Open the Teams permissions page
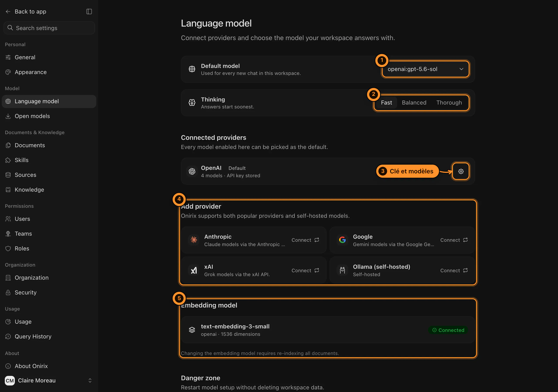 [x=49, y=234]
